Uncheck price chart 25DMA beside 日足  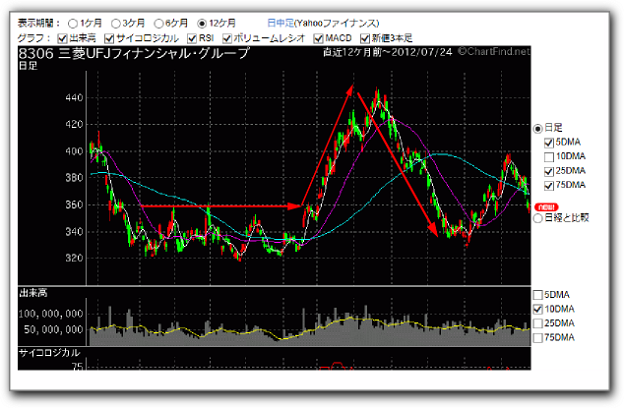tap(549, 171)
